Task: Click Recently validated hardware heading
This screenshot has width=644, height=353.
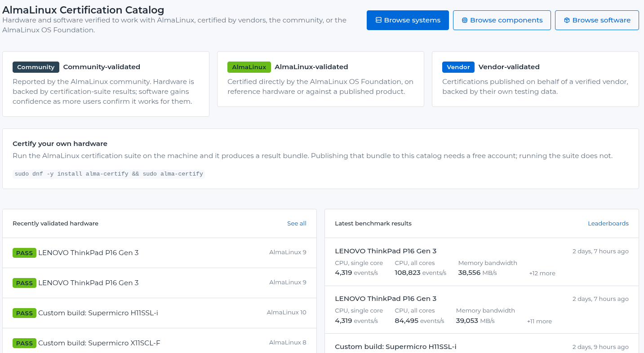Action: [55, 223]
